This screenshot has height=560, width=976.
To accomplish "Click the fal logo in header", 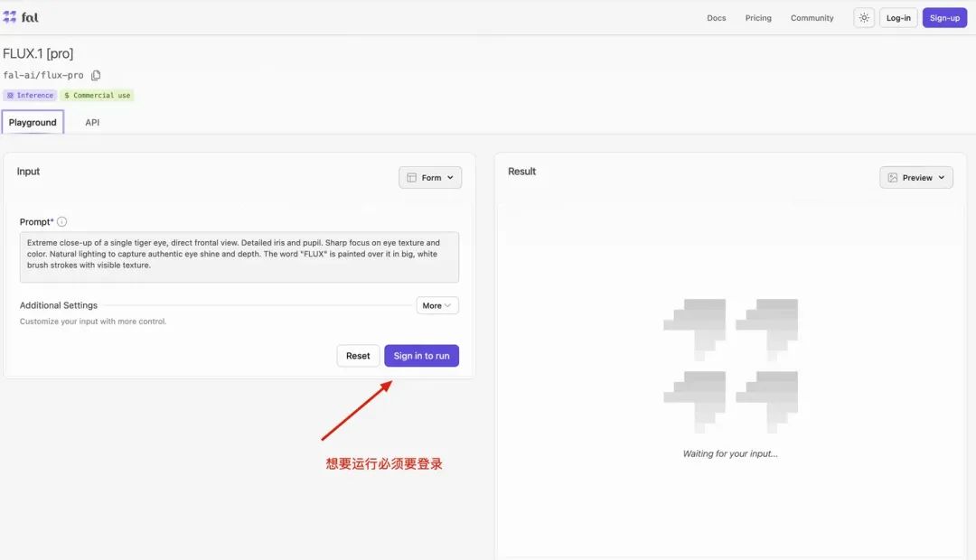I will (x=21, y=17).
